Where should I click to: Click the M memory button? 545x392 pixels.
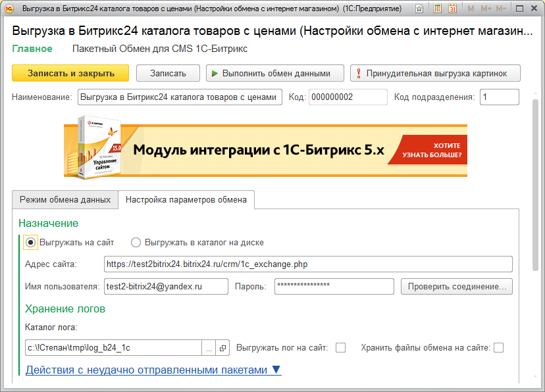pyautogui.click(x=471, y=9)
